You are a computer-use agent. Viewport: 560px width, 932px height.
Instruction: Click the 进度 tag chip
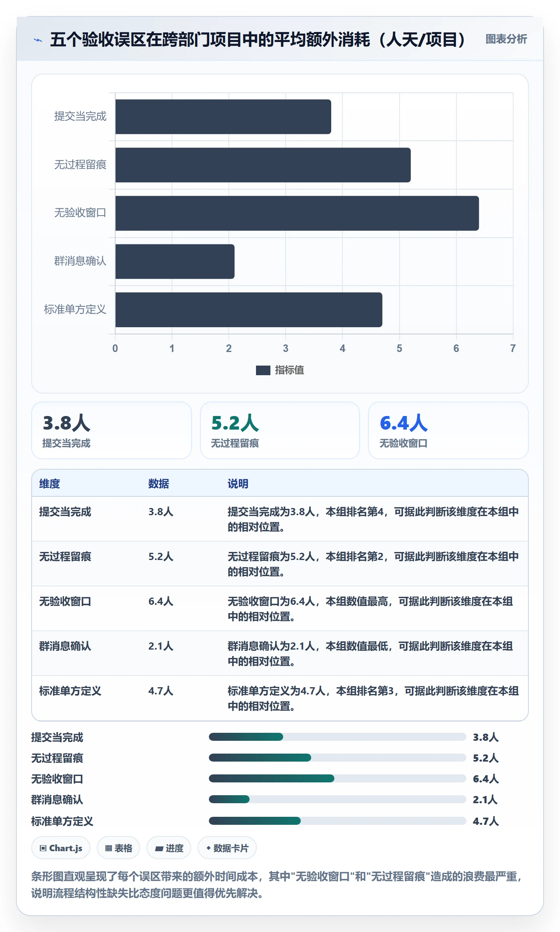169,848
